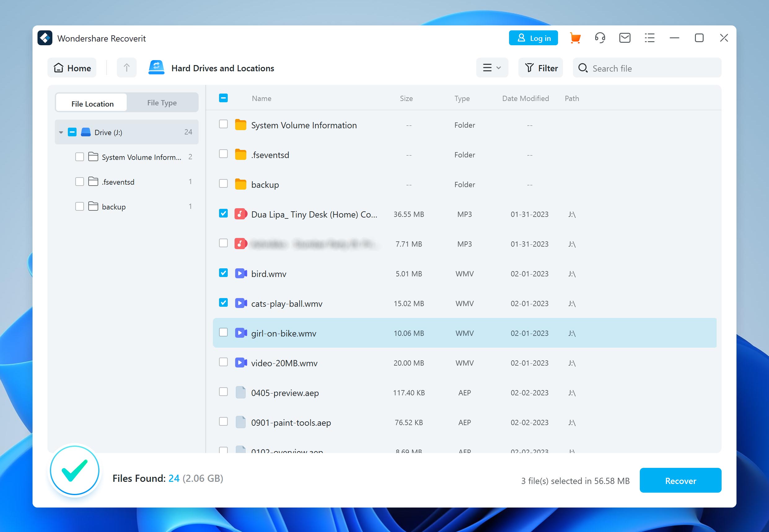Click the Recover button
The image size is (769, 532).
pos(680,480)
